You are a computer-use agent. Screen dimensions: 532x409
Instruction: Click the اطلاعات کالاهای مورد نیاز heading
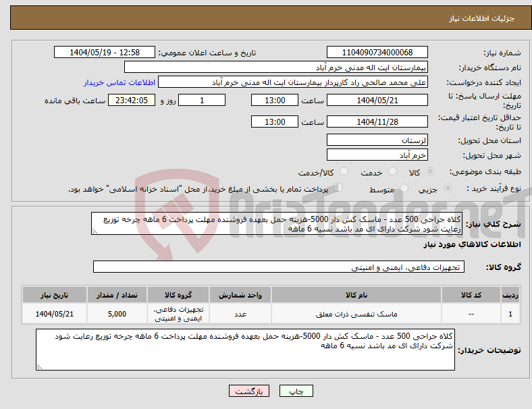point(472,244)
